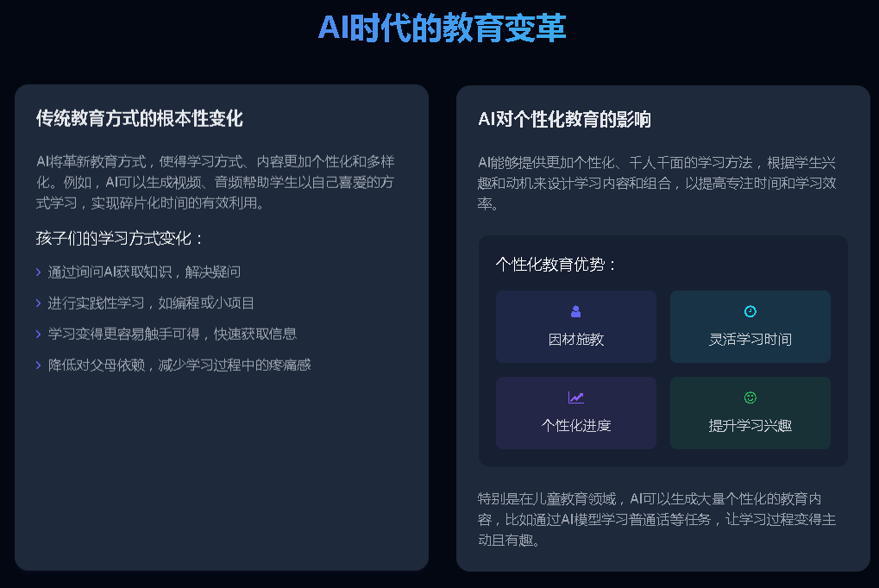Click the chevron beside 学习变得更容易触手可得
Screen dimensions: 879x588
[38, 334]
